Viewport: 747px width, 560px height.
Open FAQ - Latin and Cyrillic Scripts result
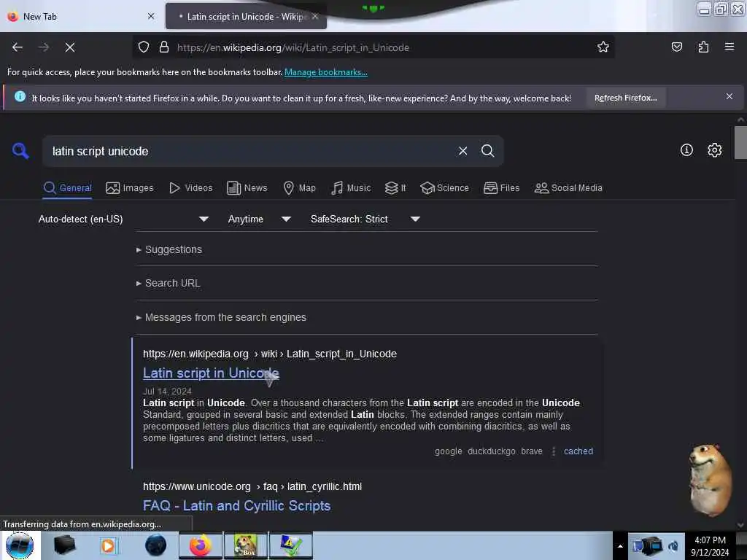click(x=236, y=506)
